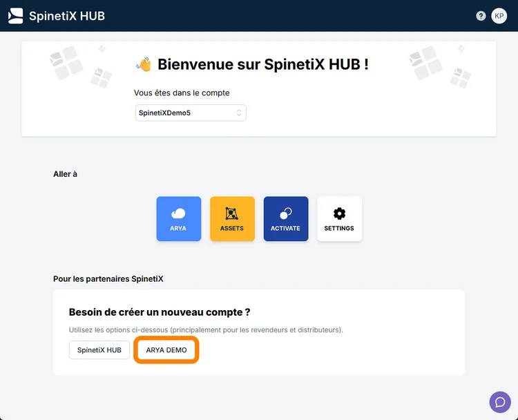
Task: Click the SpinetiX HUB header title
Action: pos(67,16)
